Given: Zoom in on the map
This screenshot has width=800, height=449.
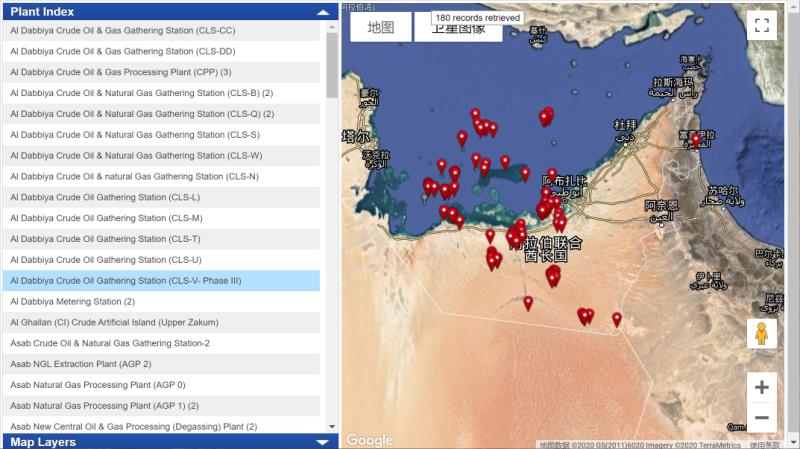Looking at the screenshot, I should tap(762, 388).
